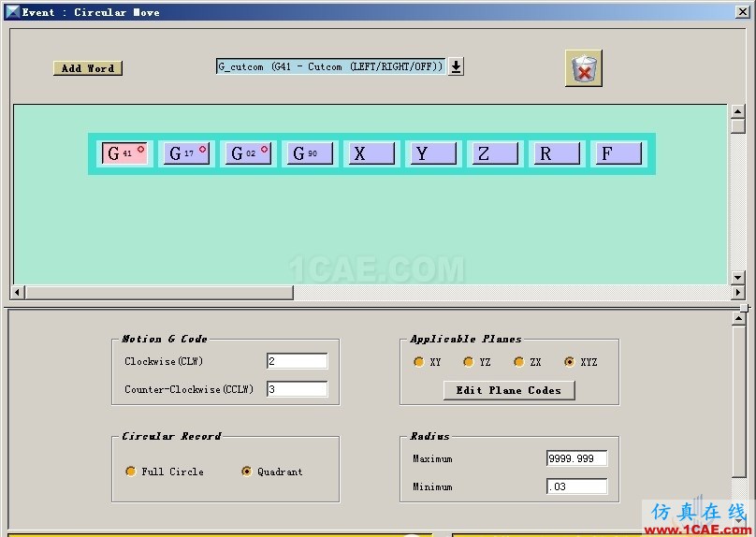Viewport: 756px width, 537px height.
Task: Click the G_cutcom word selection field
Action: tap(331, 66)
